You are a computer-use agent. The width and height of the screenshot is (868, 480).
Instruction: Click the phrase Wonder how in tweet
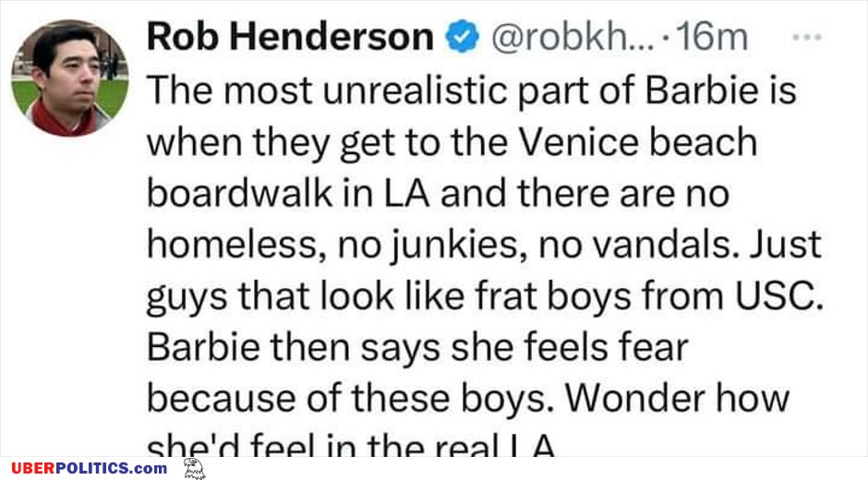click(x=677, y=398)
